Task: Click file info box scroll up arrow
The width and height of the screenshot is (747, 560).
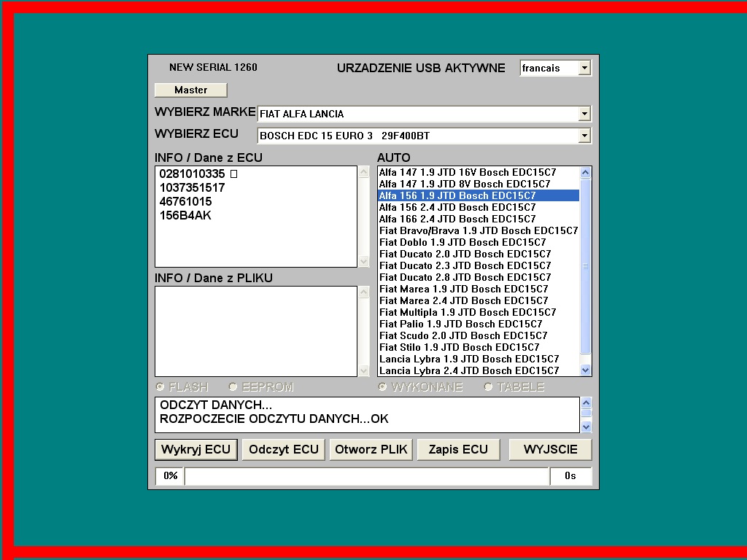Action: click(x=364, y=292)
